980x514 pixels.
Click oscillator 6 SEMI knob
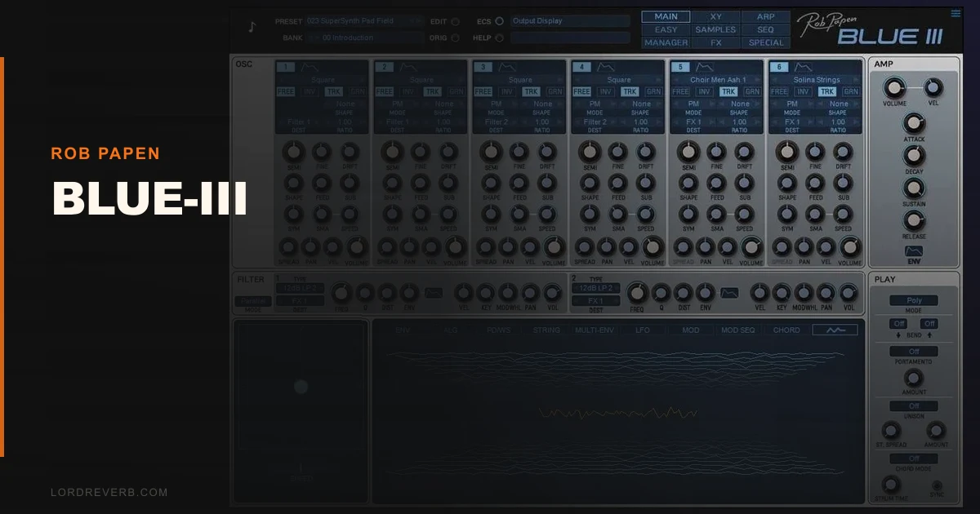[x=787, y=152]
